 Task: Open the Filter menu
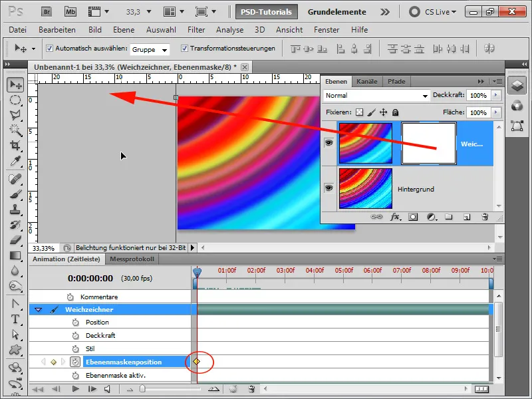pos(196,30)
